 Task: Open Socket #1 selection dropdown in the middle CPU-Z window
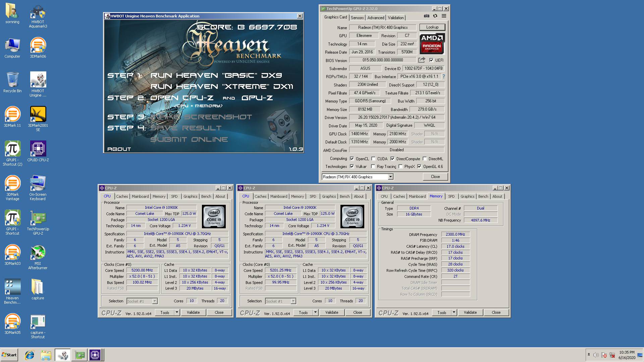[280, 301]
